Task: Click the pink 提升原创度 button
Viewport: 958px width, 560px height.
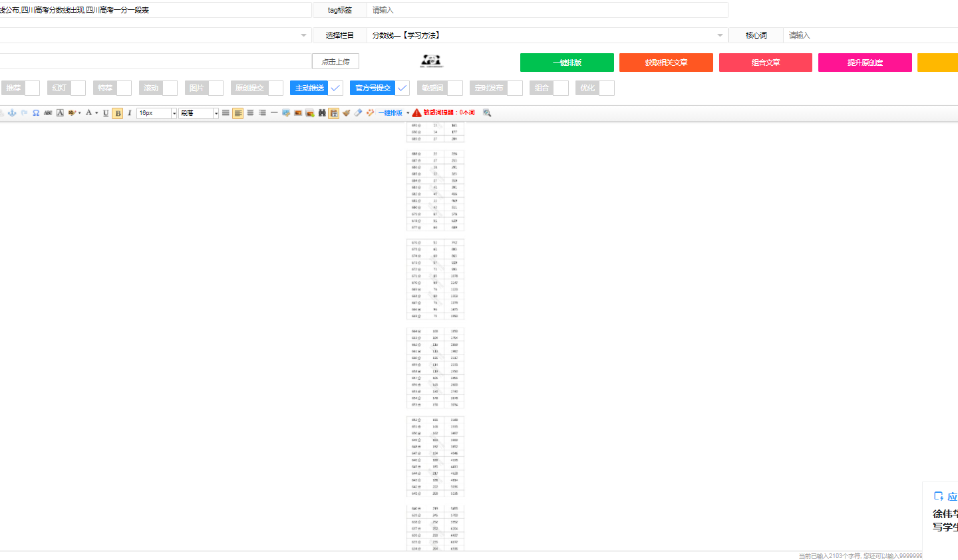Action: (865, 63)
